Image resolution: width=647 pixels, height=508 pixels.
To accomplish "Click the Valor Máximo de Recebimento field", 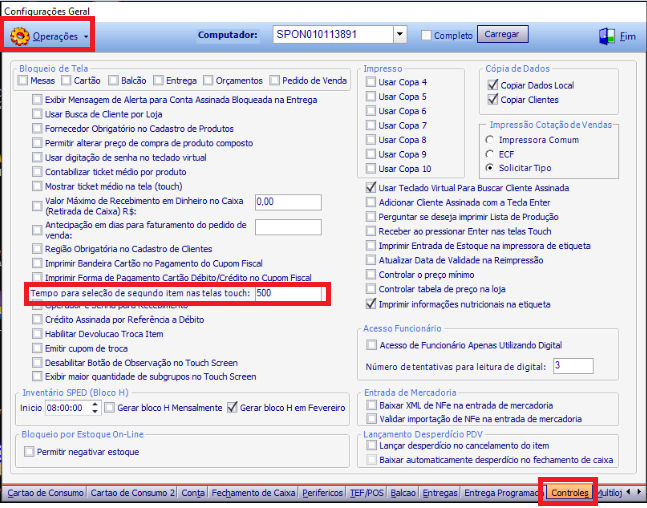I will pyautogui.click(x=288, y=202).
